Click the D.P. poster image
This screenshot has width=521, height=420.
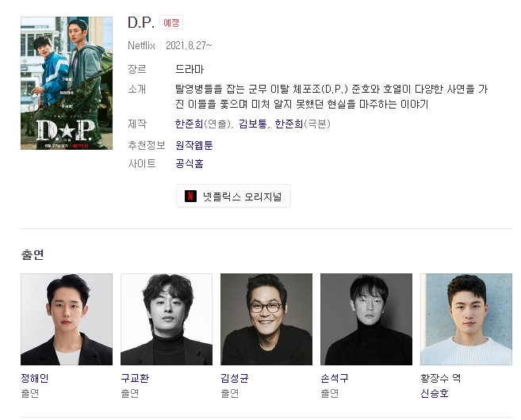pyautogui.click(x=67, y=83)
